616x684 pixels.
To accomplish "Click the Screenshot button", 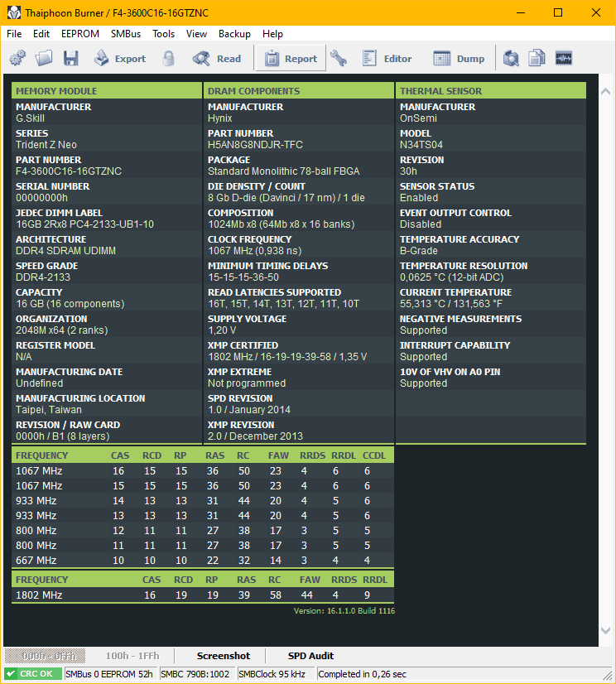I will point(224,656).
